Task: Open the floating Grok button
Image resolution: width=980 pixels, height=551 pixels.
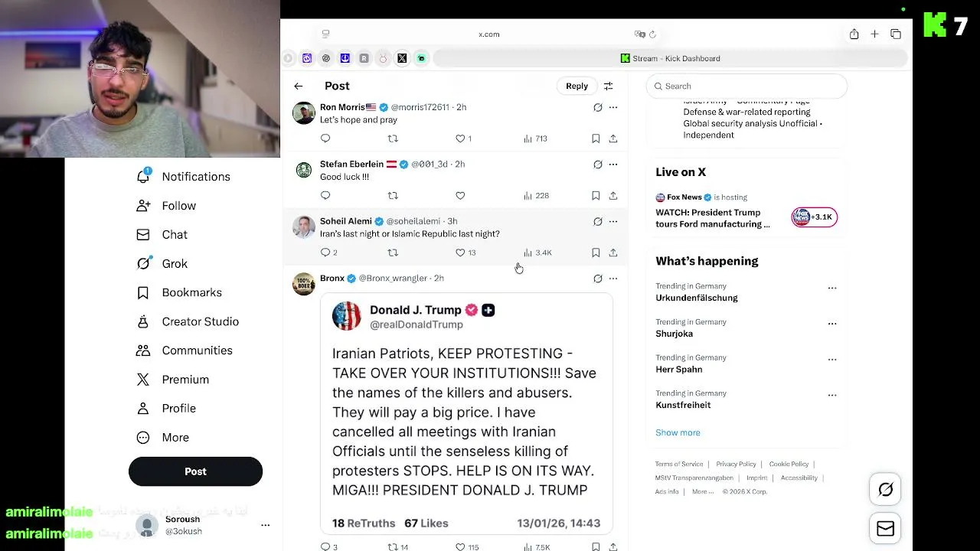Action: [886, 490]
